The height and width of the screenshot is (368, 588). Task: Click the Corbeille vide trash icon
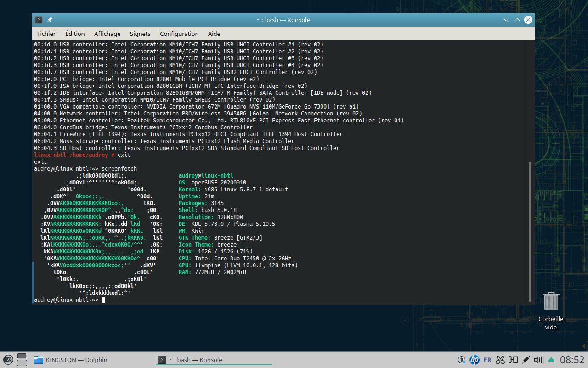(550, 301)
